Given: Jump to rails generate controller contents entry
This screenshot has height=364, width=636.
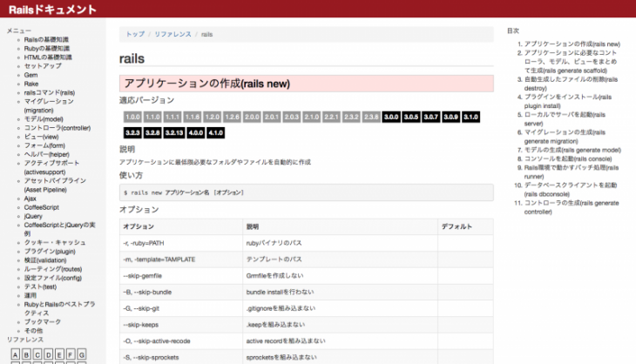Looking at the screenshot, I should [x=572, y=207].
